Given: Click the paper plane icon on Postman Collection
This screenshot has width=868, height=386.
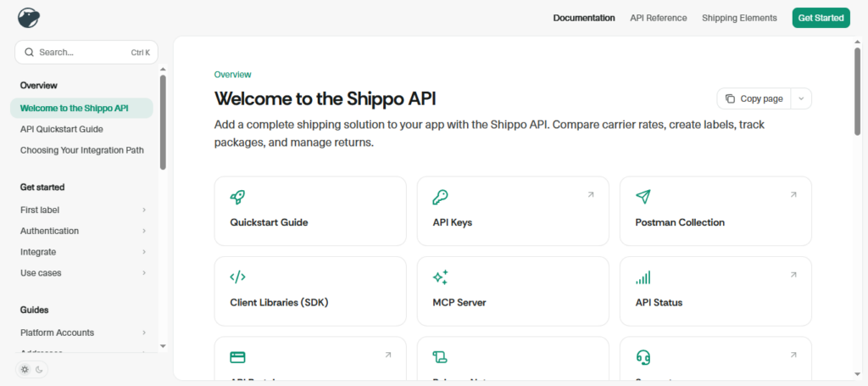Looking at the screenshot, I should click(x=643, y=197).
